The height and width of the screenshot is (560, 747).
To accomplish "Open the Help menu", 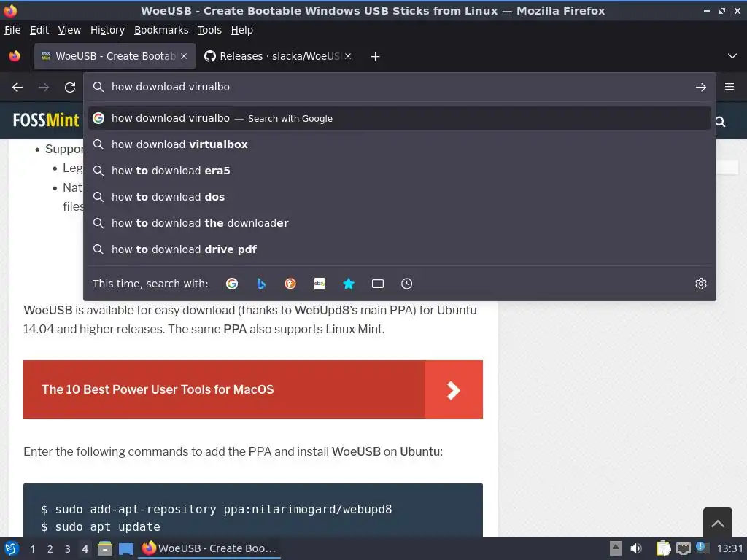I will tap(242, 30).
